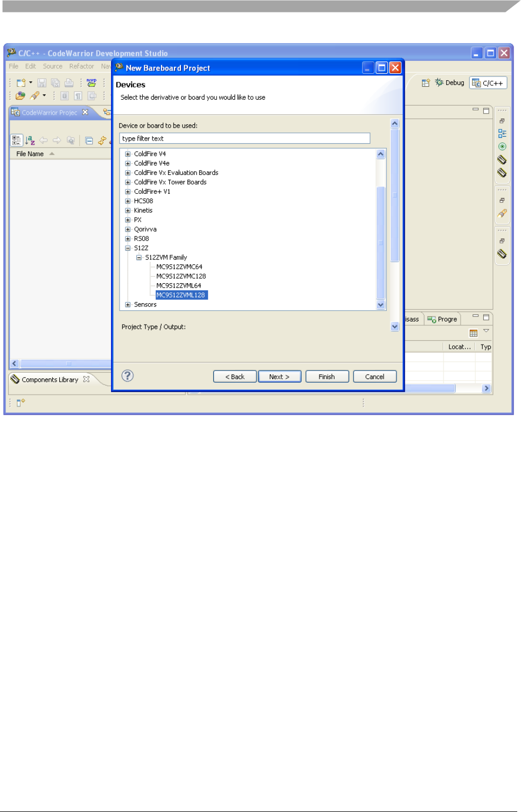The width and height of the screenshot is (521, 812).
Task: Select MC9S12ZVMC64 device
Action: (179, 267)
